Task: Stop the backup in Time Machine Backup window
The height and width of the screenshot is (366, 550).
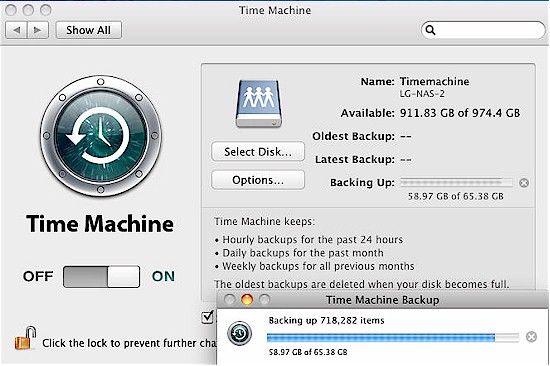Action: [x=531, y=337]
